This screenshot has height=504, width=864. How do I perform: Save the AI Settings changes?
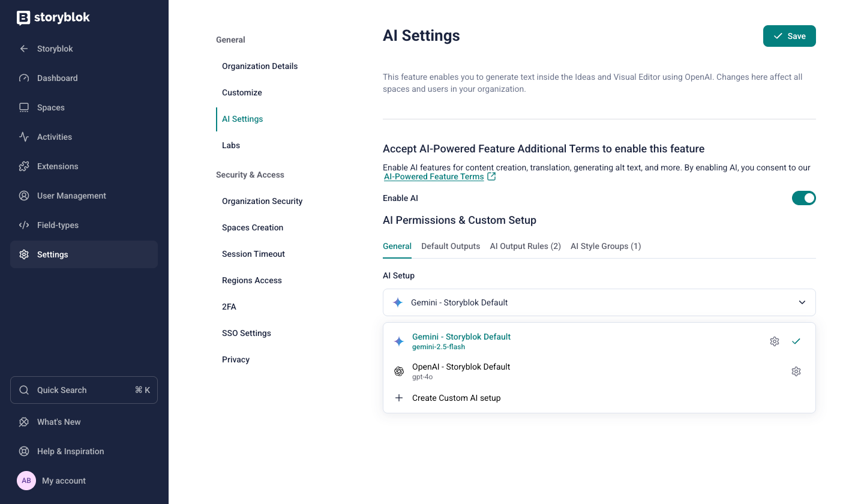(x=789, y=36)
